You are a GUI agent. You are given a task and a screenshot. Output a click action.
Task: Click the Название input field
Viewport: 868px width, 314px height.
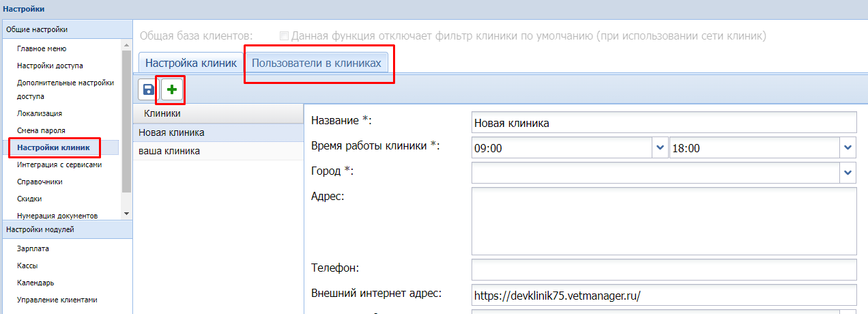pyautogui.click(x=663, y=123)
